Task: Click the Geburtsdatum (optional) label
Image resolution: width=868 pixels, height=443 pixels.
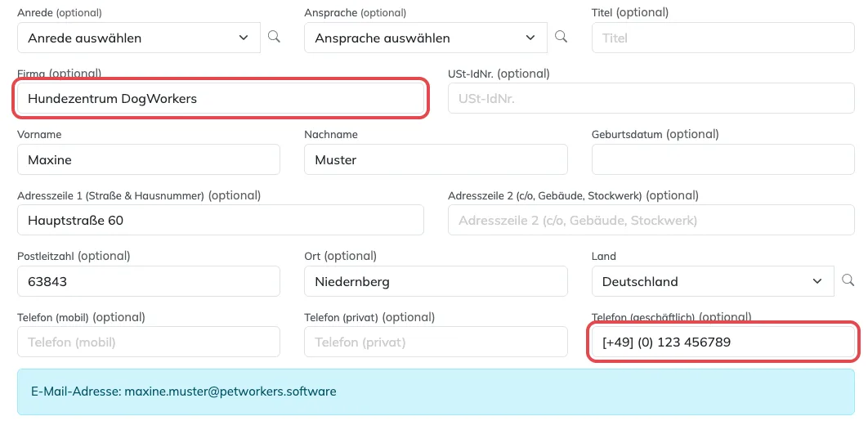Action: click(x=655, y=134)
